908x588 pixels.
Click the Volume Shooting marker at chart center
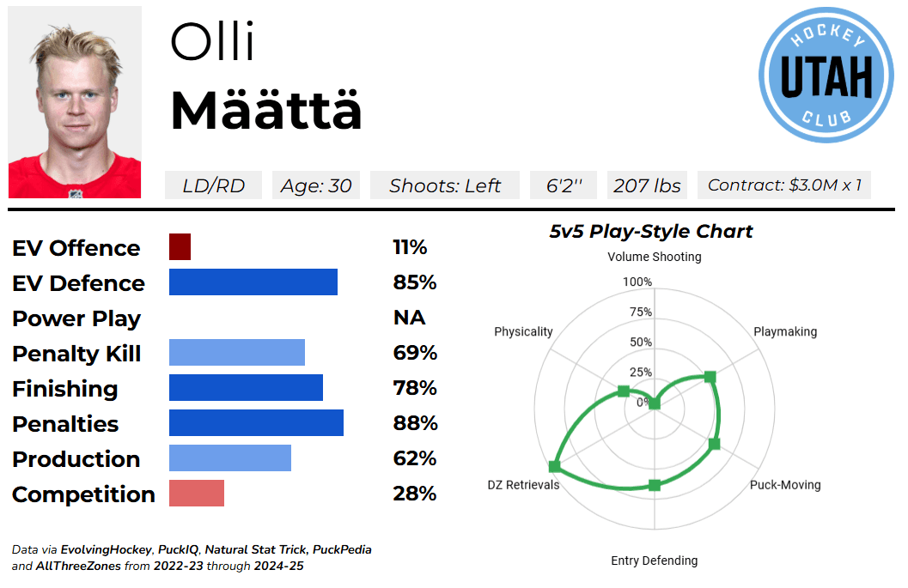pos(655,403)
